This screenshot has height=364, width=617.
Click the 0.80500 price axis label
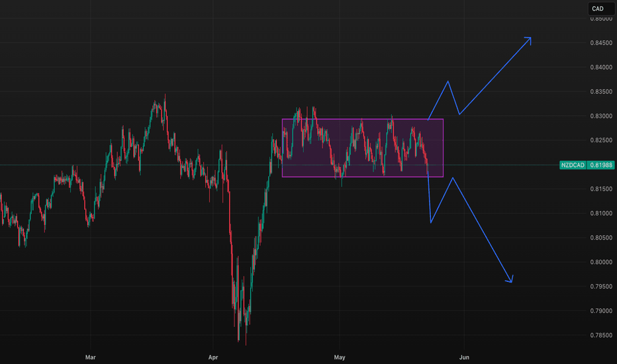(x=601, y=238)
